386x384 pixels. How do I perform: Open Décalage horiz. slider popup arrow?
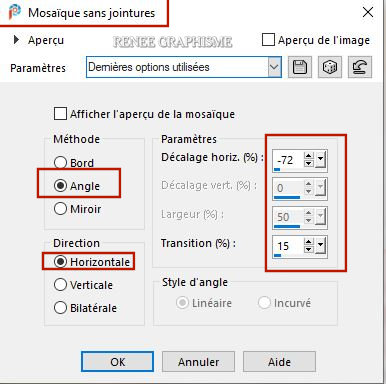[x=320, y=160]
